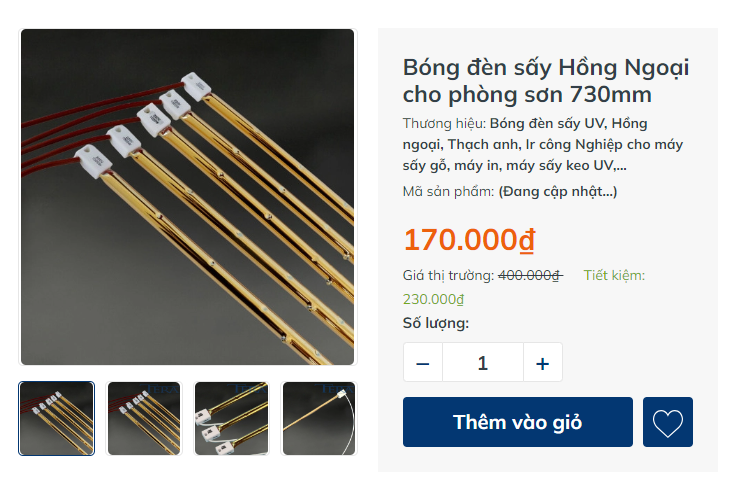Click the Thương hiệu brand label
Viewport: 734px width, 477px height.
point(444,124)
